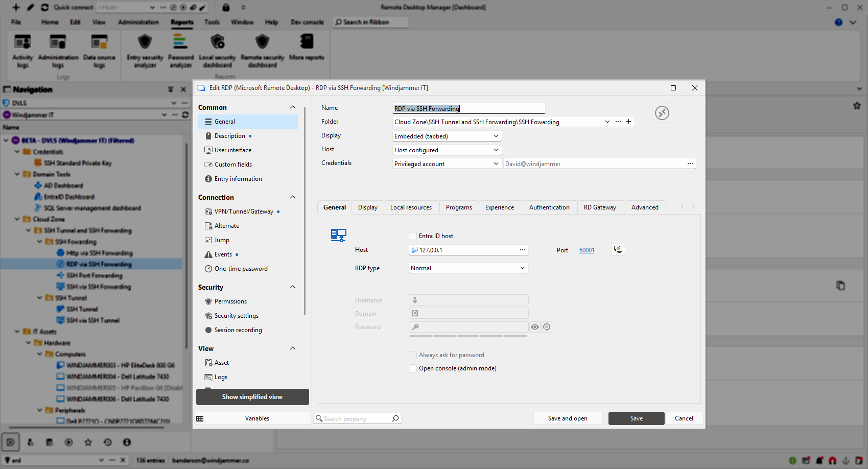This screenshot has height=469, width=868.
Task: Click the port 60001 link
Action: point(587,250)
